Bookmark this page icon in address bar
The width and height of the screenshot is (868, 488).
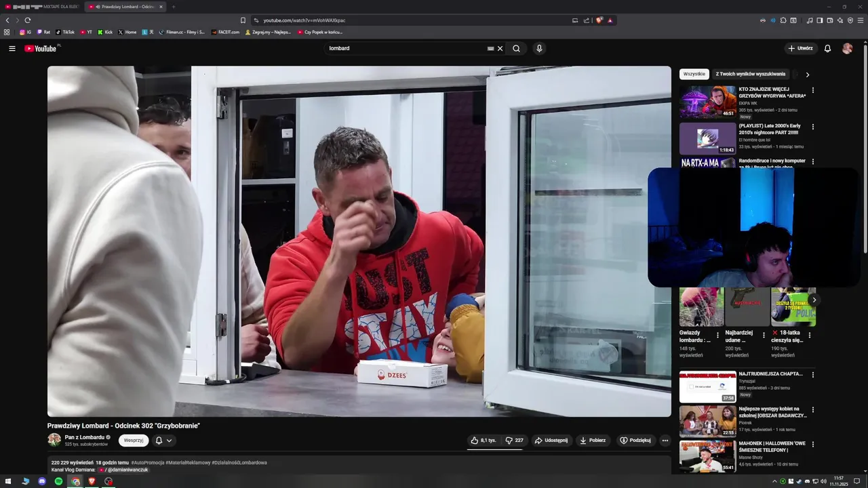tap(243, 20)
